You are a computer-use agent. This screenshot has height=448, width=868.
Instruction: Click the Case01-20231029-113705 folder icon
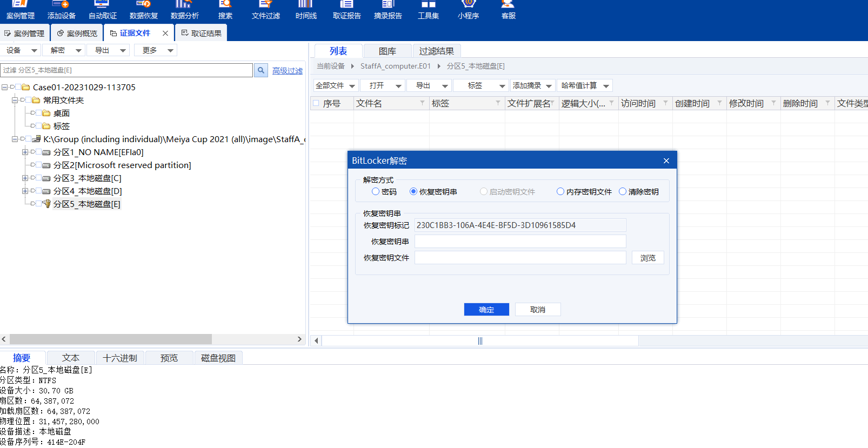(x=26, y=87)
